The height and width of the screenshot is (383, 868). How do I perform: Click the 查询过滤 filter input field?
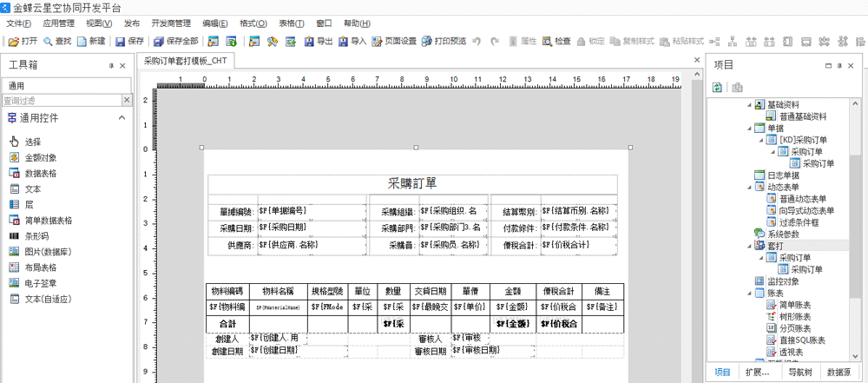[x=62, y=101]
